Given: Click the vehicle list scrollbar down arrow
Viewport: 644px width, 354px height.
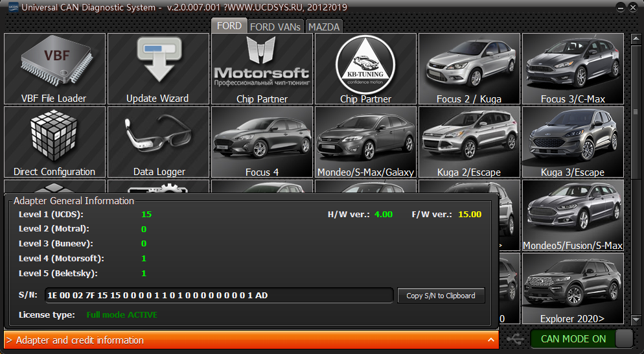Looking at the screenshot, I should (x=636, y=319).
